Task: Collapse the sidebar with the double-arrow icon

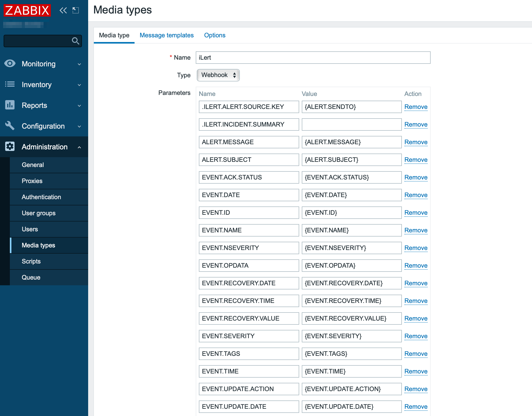Action: coord(63,10)
